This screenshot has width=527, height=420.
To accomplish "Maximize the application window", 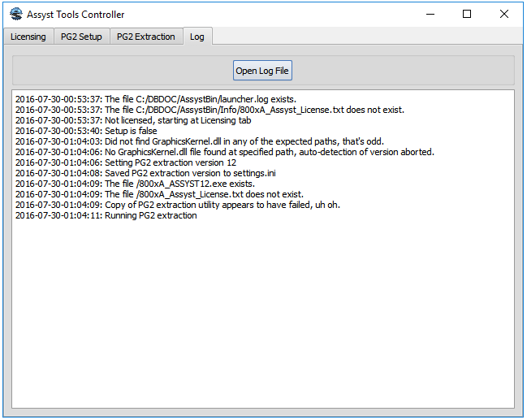I will click(467, 14).
